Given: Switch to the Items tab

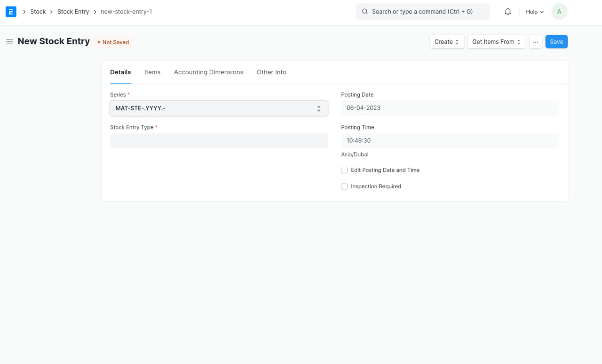Looking at the screenshot, I should (x=152, y=72).
